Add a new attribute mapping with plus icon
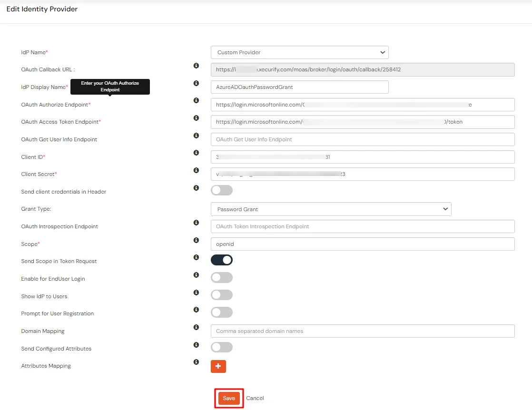The width and height of the screenshot is (532, 410). coord(218,366)
